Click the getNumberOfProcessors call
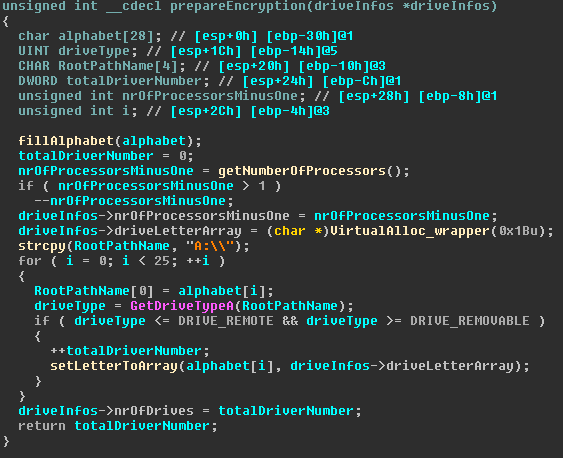 (x=302, y=171)
